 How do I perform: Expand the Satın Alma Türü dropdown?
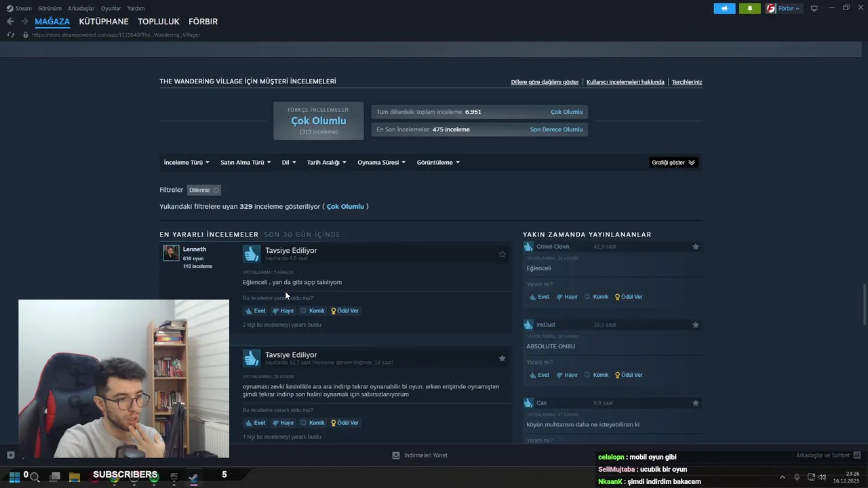[x=245, y=163]
